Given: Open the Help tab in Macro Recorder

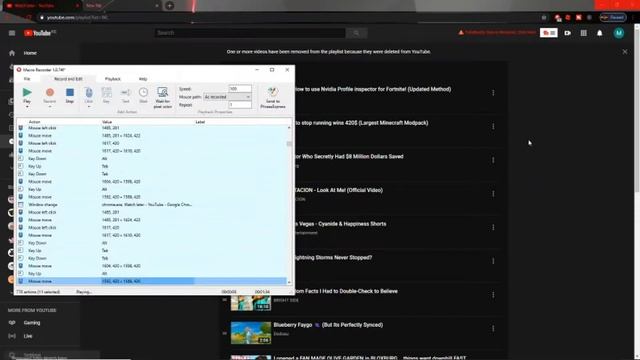Looking at the screenshot, I should click(x=143, y=79).
